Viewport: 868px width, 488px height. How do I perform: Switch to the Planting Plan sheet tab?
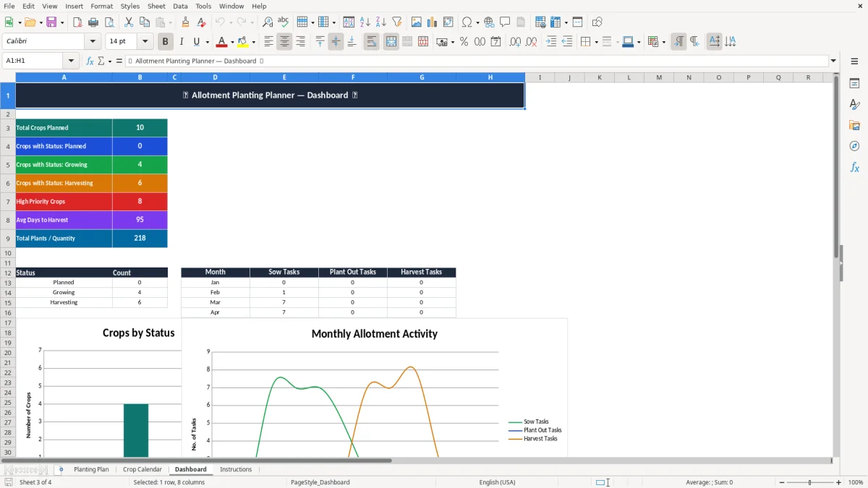pyautogui.click(x=91, y=469)
